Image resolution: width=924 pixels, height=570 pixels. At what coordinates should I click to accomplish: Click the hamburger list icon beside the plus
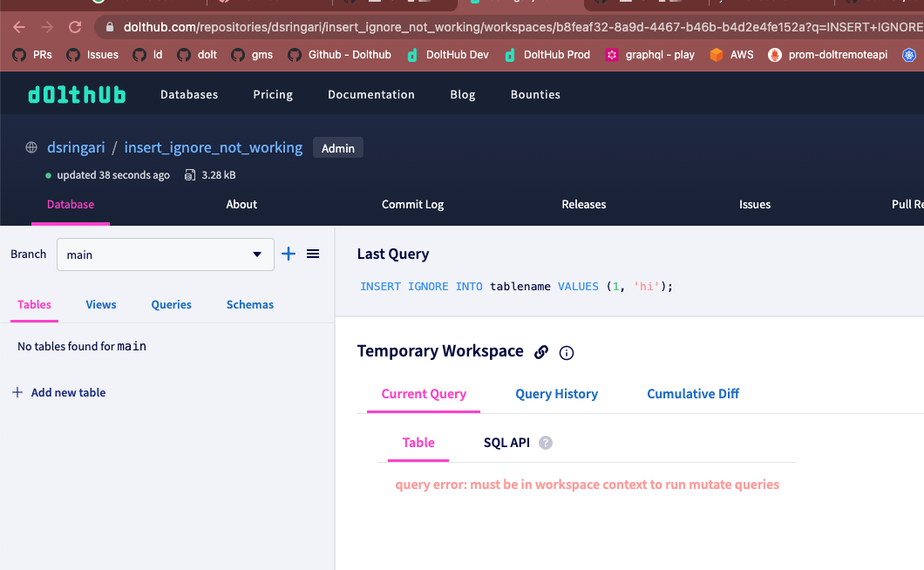click(313, 254)
